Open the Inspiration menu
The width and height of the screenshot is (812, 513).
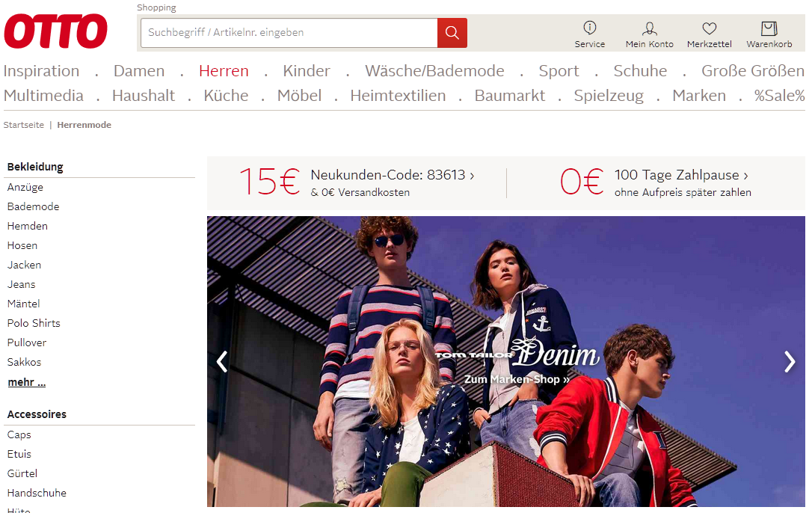[x=41, y=70]
